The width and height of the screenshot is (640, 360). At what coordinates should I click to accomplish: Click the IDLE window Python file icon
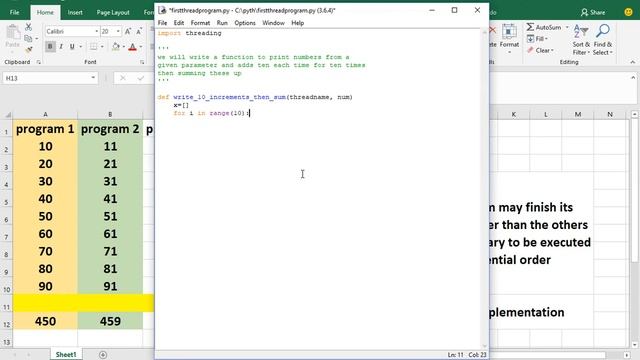pos(162,10)
